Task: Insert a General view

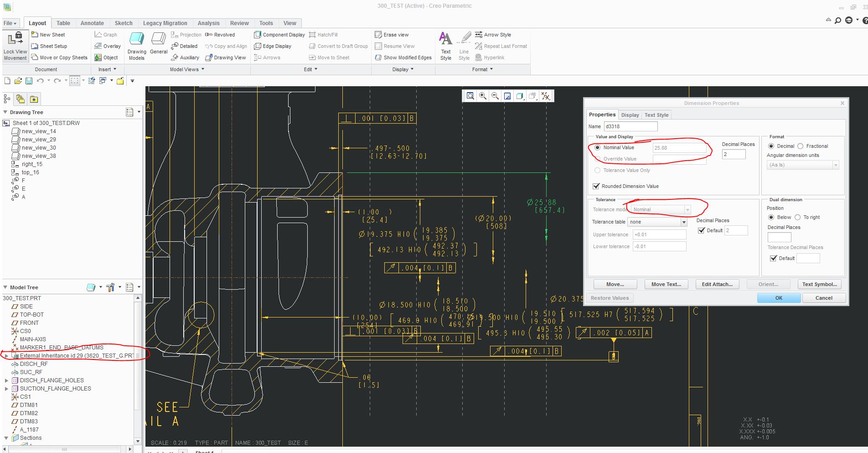Action: point(159,40)
